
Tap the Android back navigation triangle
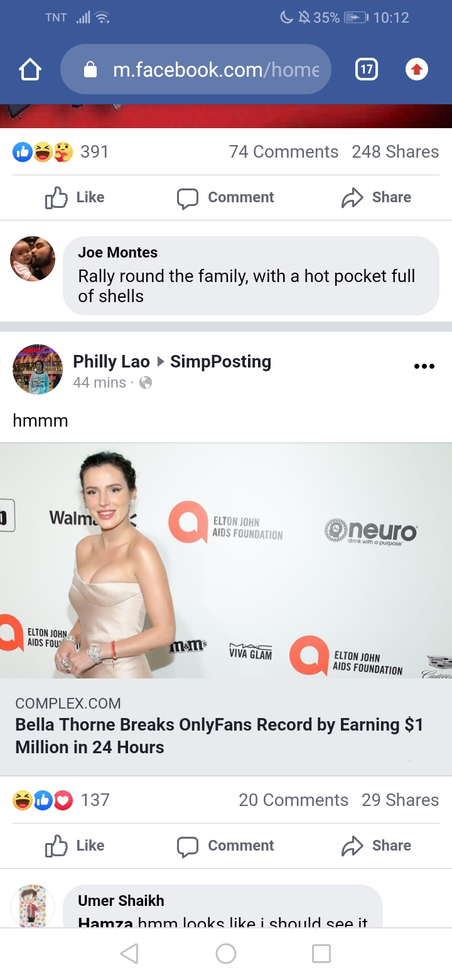pos(129,954)
